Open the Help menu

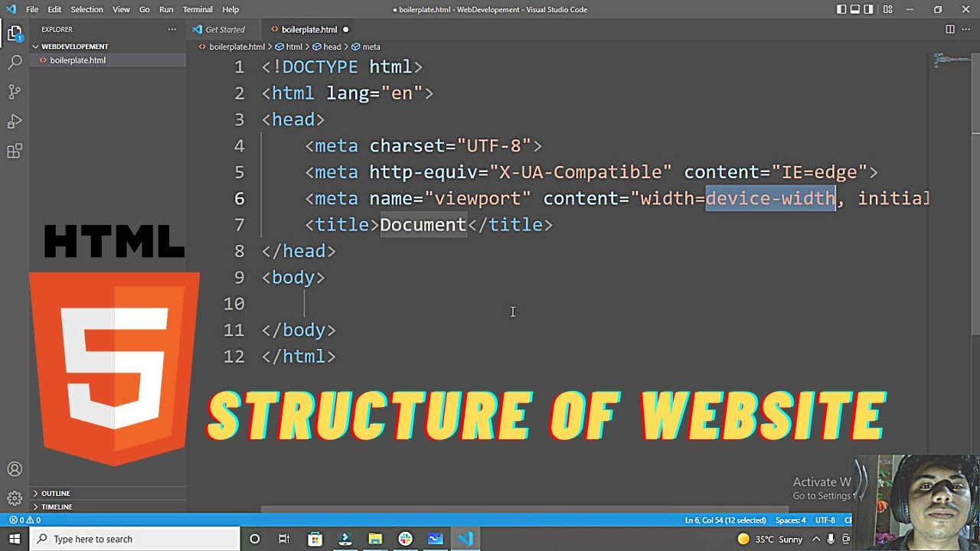pos(230,9)
